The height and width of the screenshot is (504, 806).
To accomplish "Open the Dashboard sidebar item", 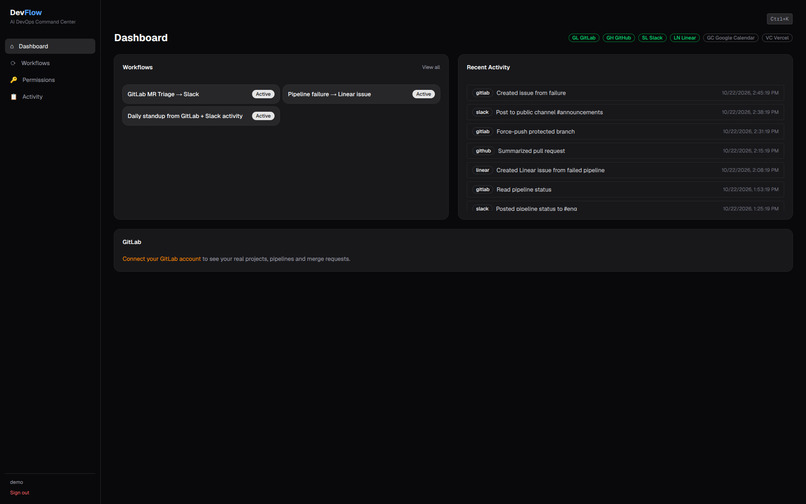I will (50, 46).
